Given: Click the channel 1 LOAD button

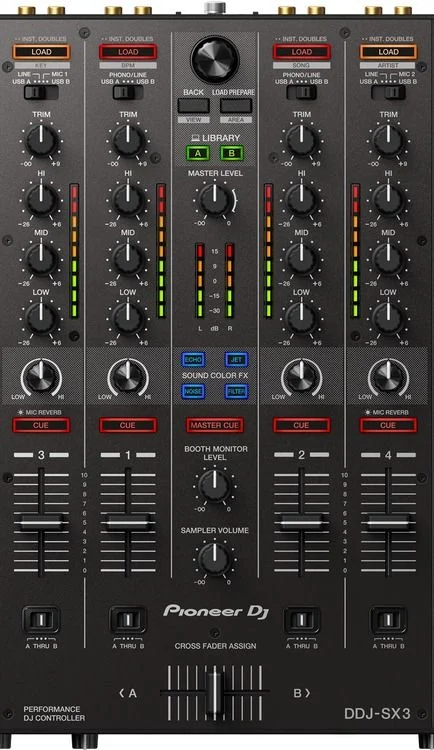Looking at the screenshot, I should 128,52.
